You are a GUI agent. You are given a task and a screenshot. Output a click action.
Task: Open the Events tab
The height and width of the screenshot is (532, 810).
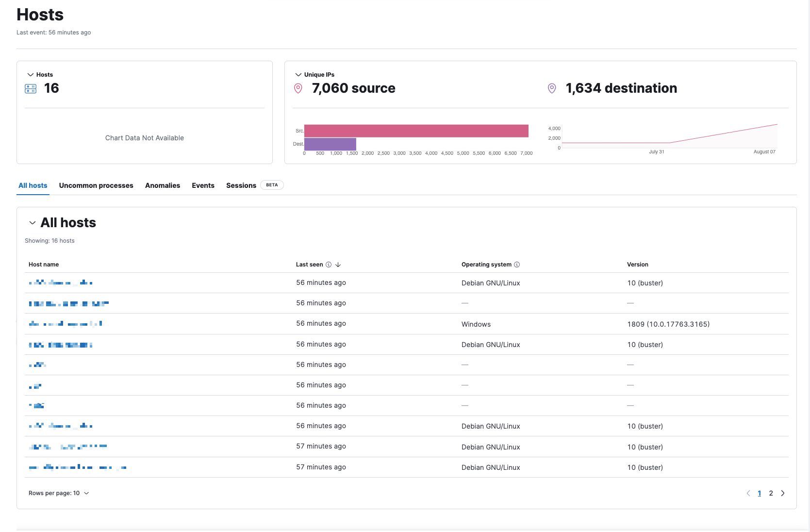(203, 185)
